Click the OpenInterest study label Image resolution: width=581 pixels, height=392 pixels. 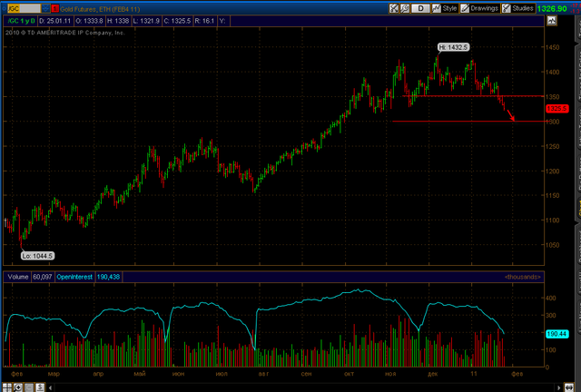(74, 277)
